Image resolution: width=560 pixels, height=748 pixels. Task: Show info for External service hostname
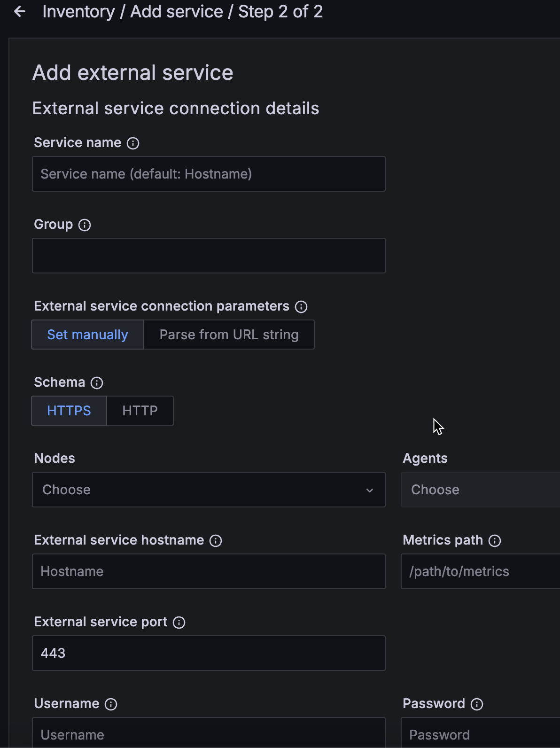216,541
